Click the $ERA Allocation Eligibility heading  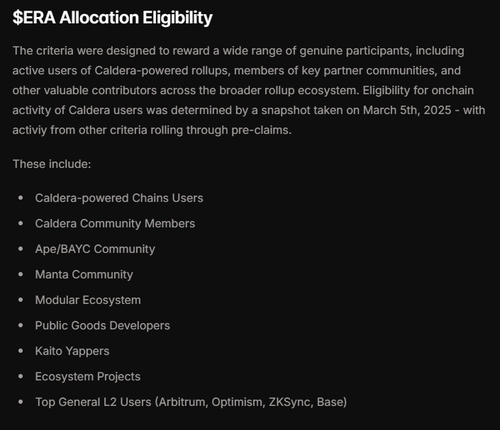112,18
